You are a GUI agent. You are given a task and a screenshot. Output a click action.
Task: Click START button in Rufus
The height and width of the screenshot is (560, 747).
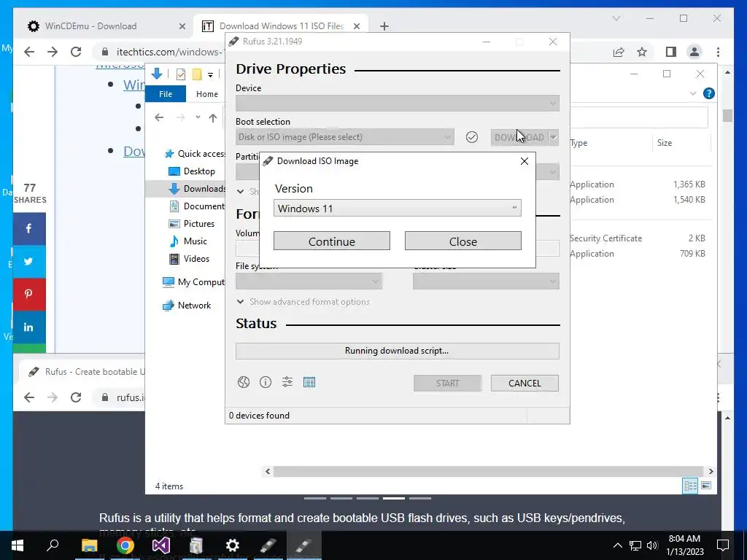point(447,384)
